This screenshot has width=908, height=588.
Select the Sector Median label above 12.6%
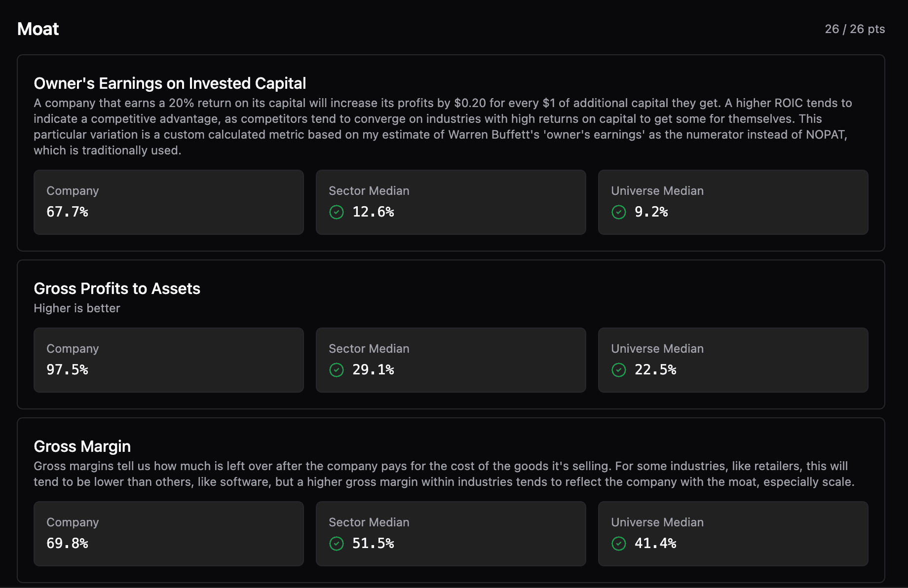pyautogui.click(x=369, y=191)
